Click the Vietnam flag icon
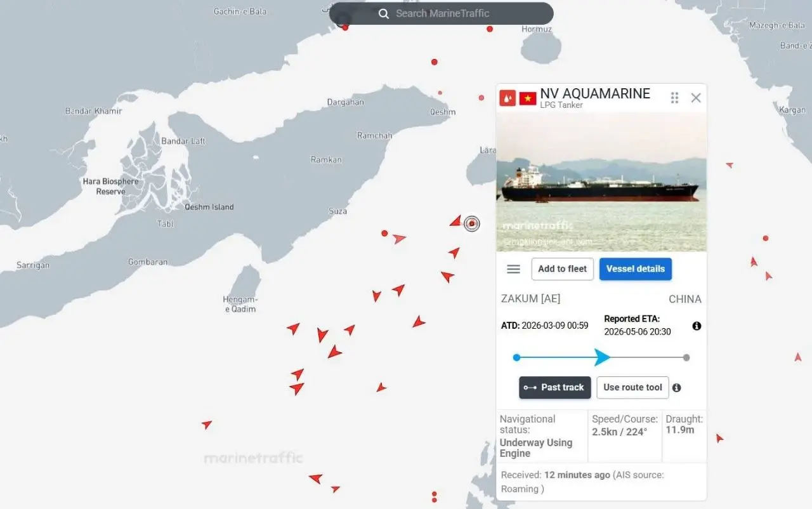Image resolution: width=812 pixels, height=509 pixels. 528,98
